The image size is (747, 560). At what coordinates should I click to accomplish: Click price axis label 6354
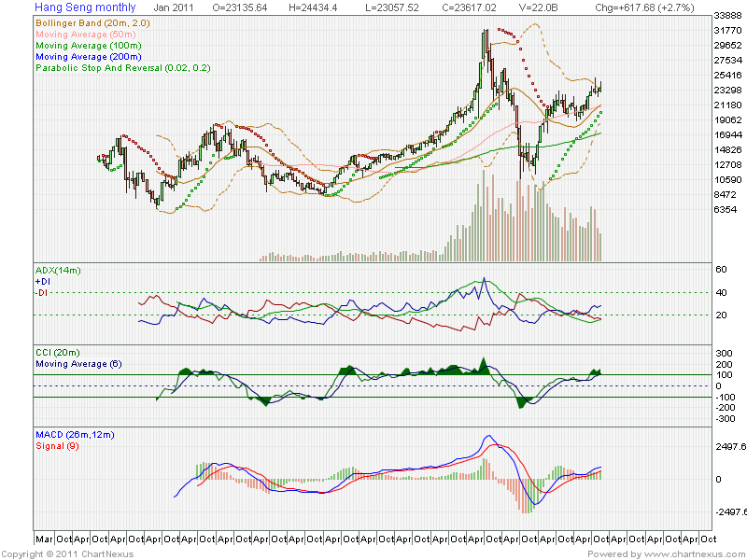(726, 209)
